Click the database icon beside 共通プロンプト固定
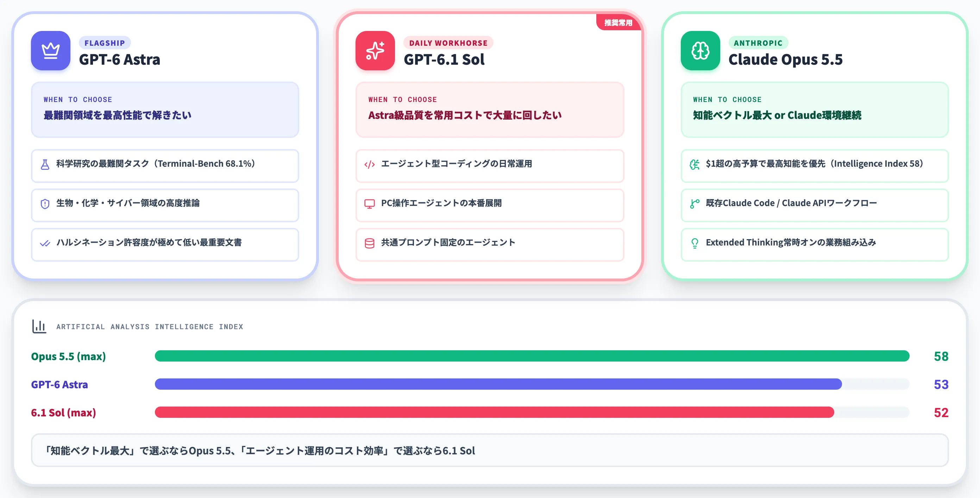 [369, 243]
